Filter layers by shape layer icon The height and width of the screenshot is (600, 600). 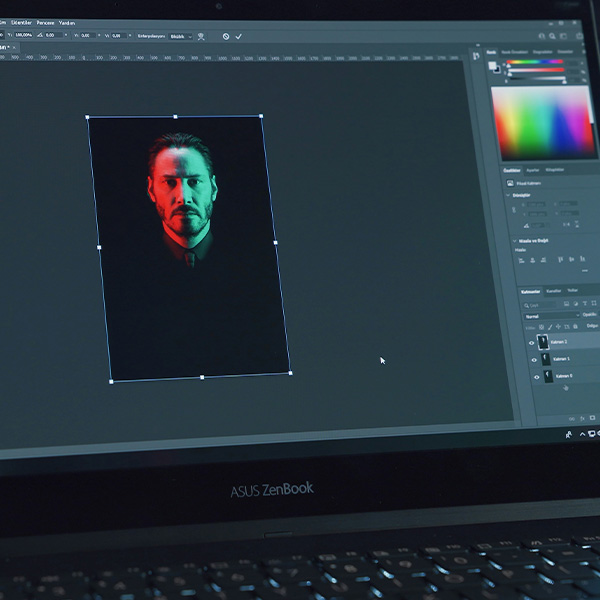click(594, 303)
